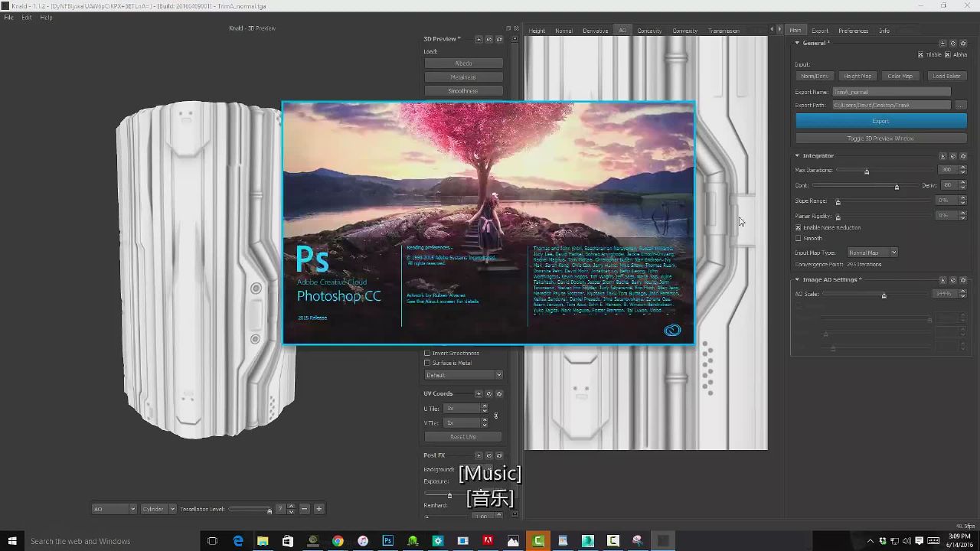Open the Edit menu
This screenshot has width=980, height=551.
27,17
